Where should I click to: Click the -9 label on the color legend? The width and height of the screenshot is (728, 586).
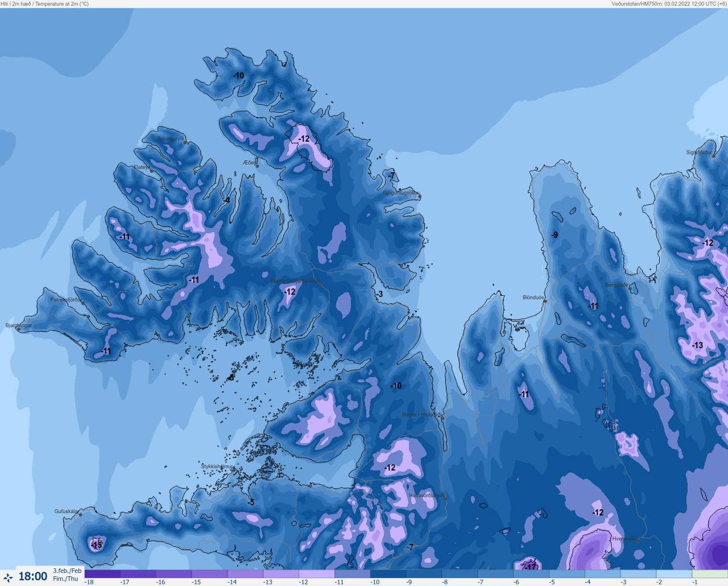pos(408,582)
